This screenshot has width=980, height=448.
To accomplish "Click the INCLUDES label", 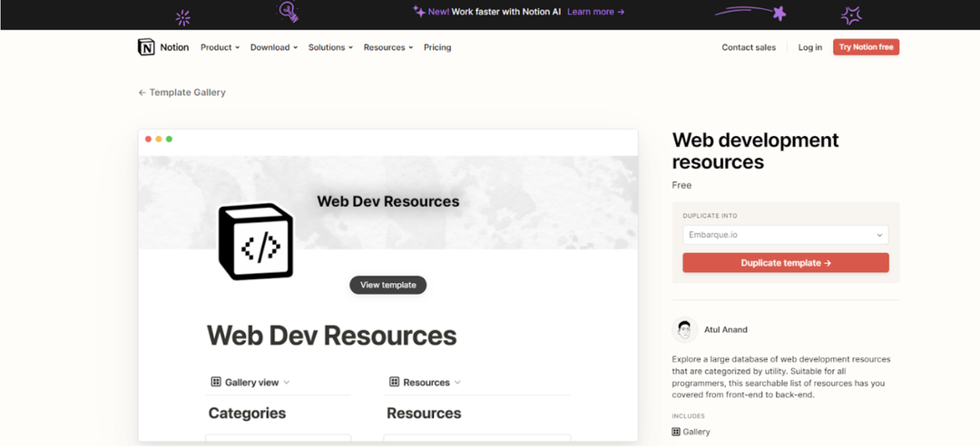I will click(688, 416).
